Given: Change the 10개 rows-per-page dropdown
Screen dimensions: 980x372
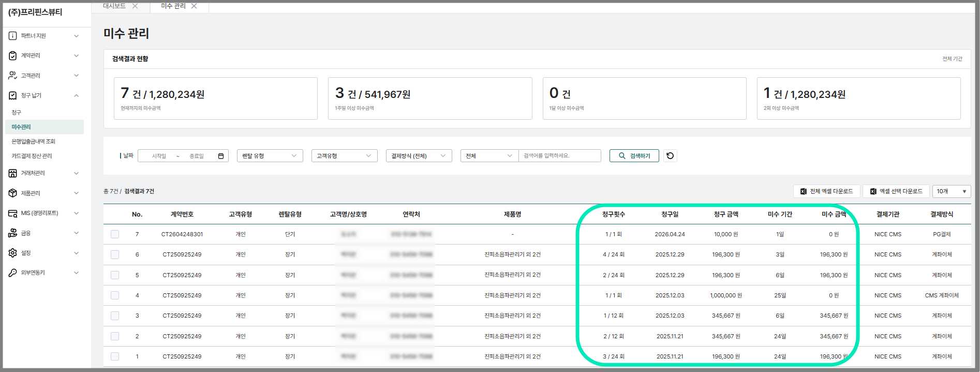Looking at the screenshot, I should point(952,191).
